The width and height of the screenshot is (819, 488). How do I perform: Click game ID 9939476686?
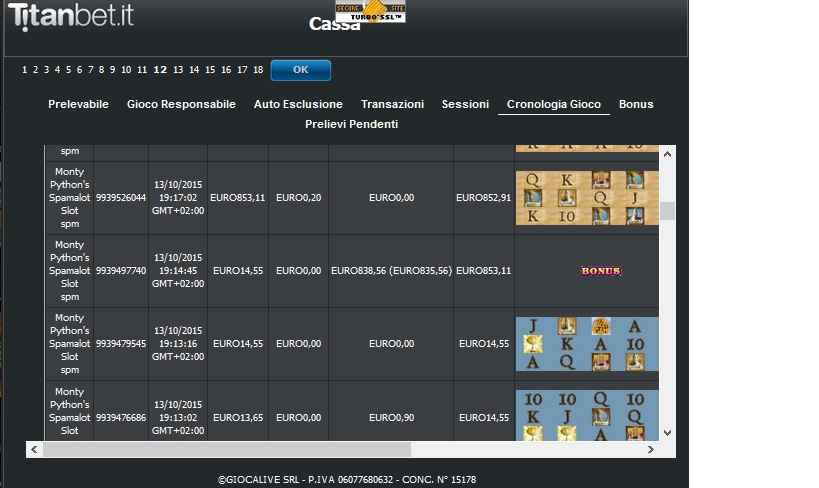121,417
